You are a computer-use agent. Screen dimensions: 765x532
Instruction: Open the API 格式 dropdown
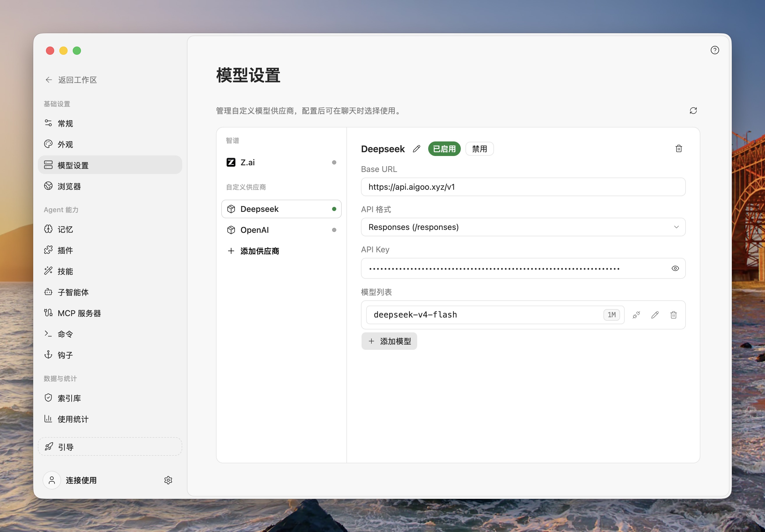click(523, 227)
